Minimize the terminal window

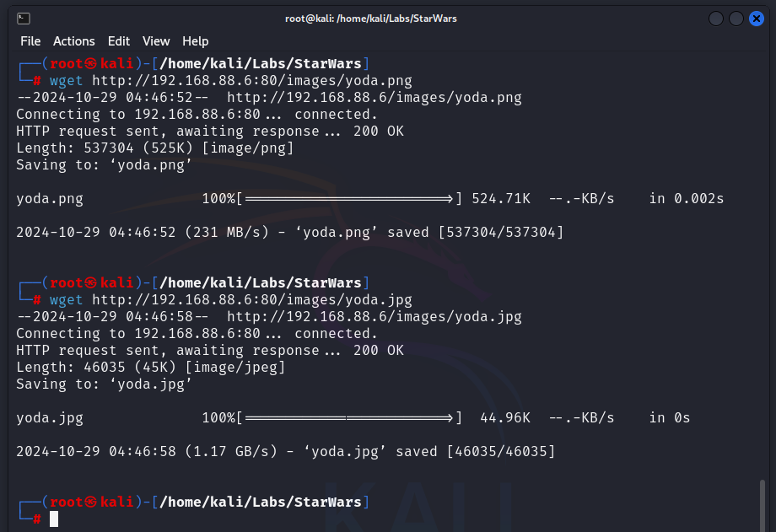point(716,18)
